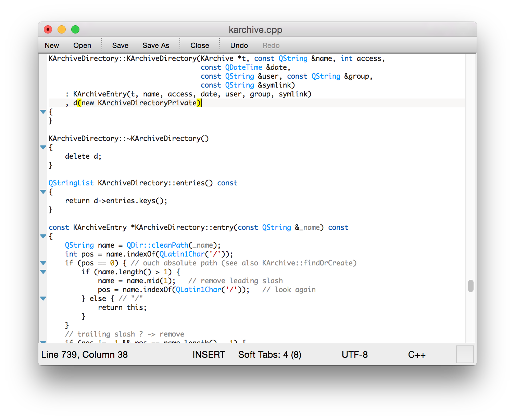The width and height of the screenshot is (515, 420).
Task: Collapse the KArchiveDirectory constructor body
Action: [43, 111]
